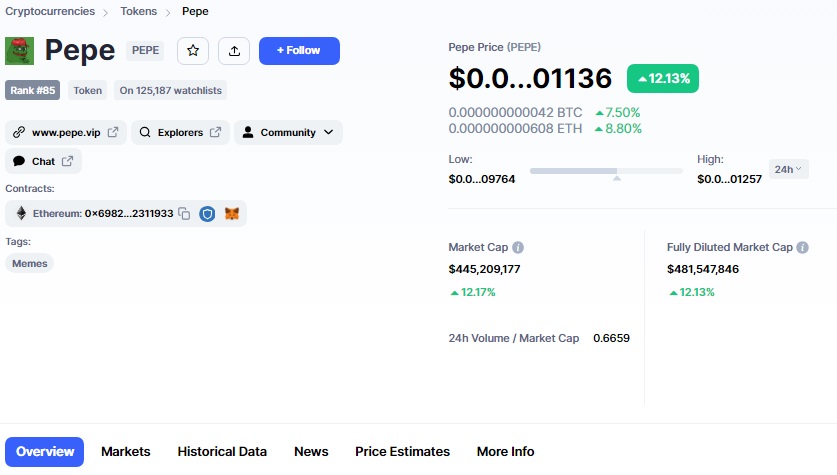
Task: Click the Ethereum diamond logo icon
Action: pos(21,213)
